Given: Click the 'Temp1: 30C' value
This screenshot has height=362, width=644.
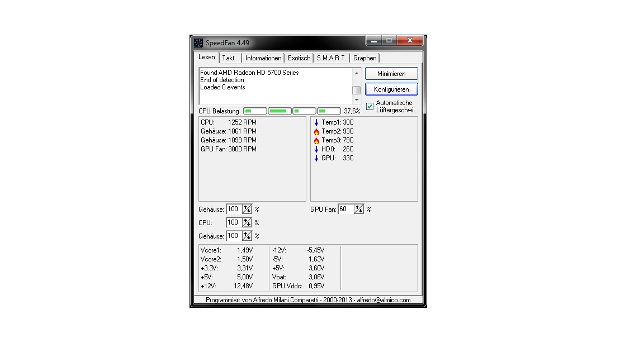Looking at the screenshot, I should click(x=337, y=122).
